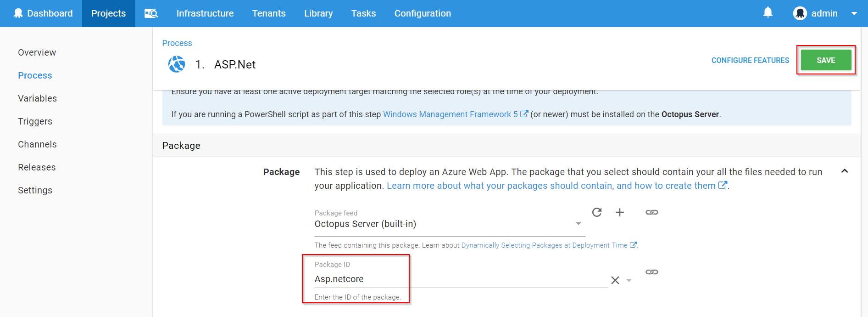
Task: Select Process in the project sidebar
Action: (x=35, y=75)
